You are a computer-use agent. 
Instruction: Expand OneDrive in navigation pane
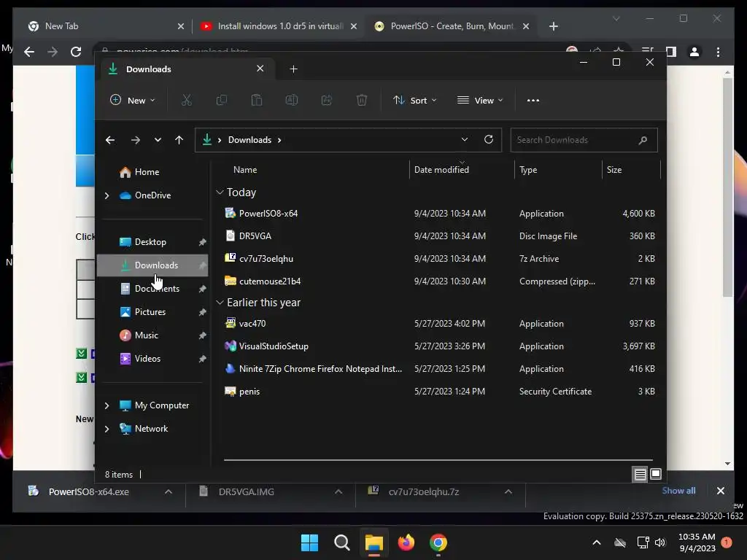pos(107,195)
